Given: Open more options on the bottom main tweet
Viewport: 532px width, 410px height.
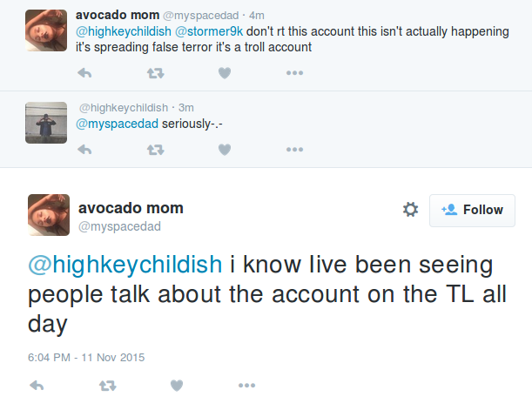Looking at the screenshot, I should (247, 385).
